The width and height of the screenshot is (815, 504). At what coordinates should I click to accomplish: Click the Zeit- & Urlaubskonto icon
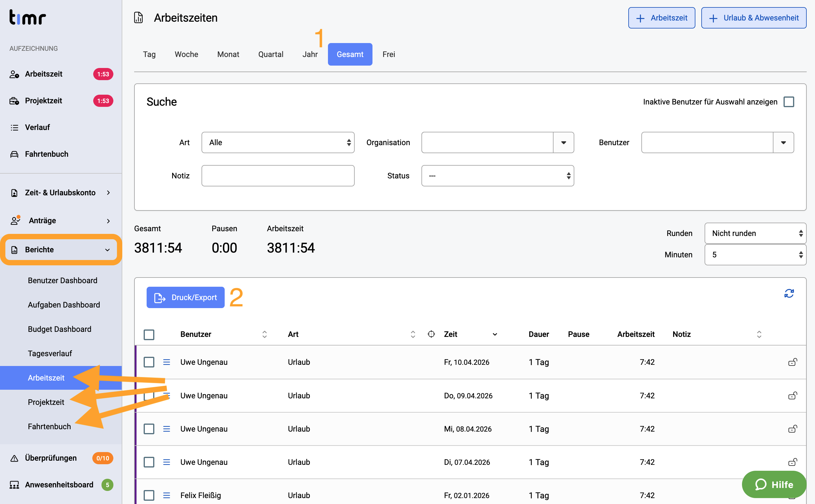14,193
